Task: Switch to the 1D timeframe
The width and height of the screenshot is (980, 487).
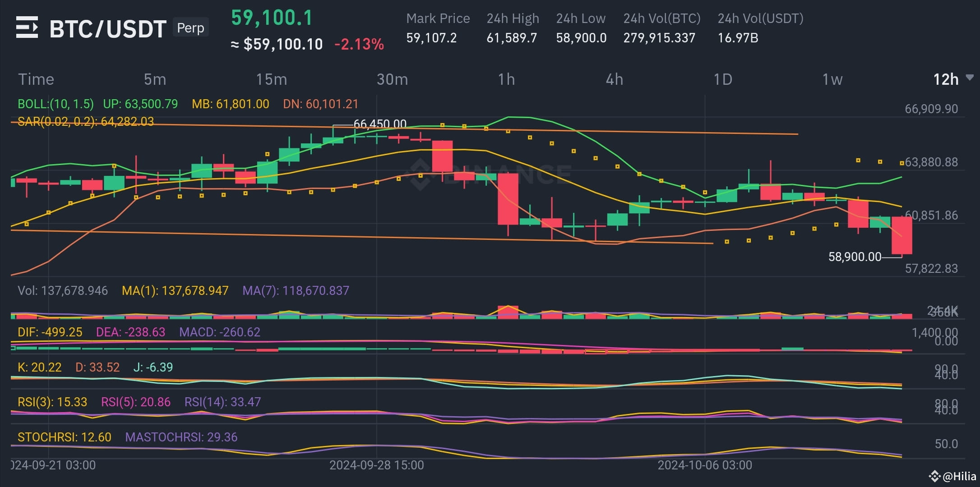Action: (x=722, y=79)
